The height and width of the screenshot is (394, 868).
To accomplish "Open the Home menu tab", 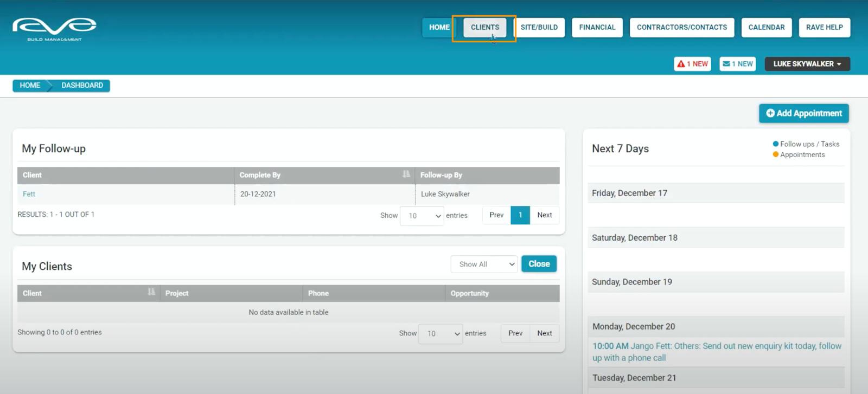I will pyautogui.click(x=439, y=28).
